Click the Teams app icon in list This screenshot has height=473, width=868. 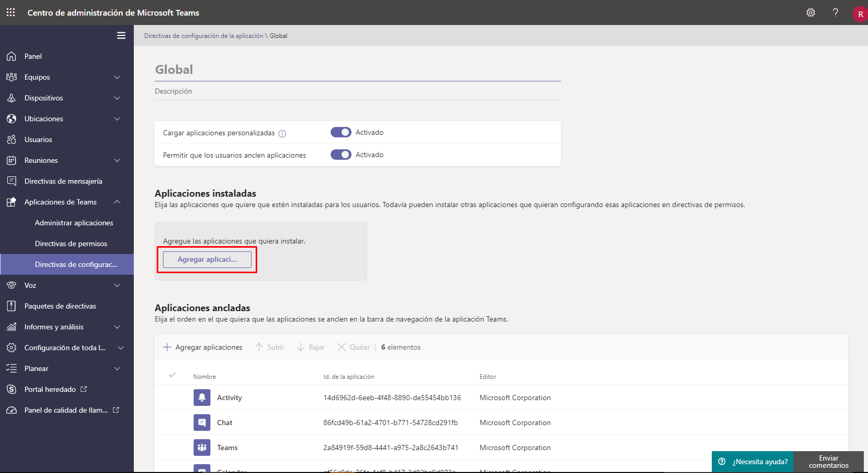pyautogui.click(x=202, y=448)
